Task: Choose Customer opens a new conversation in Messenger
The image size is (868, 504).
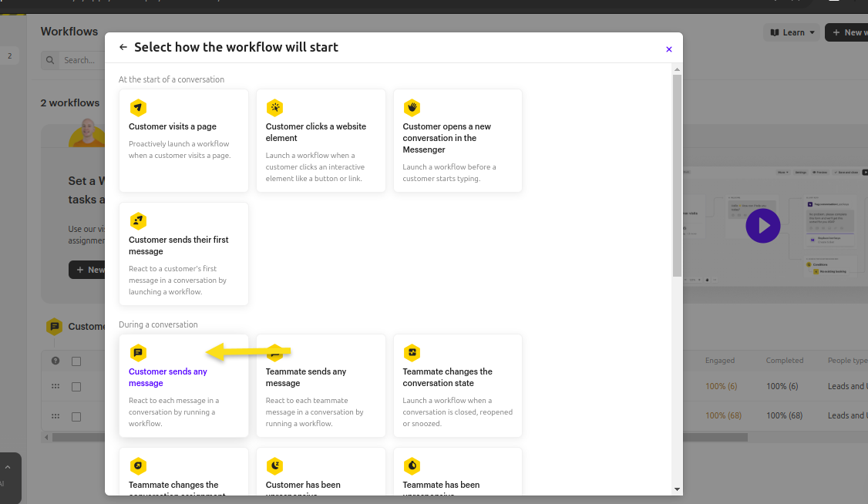Action: coord(458,140)
